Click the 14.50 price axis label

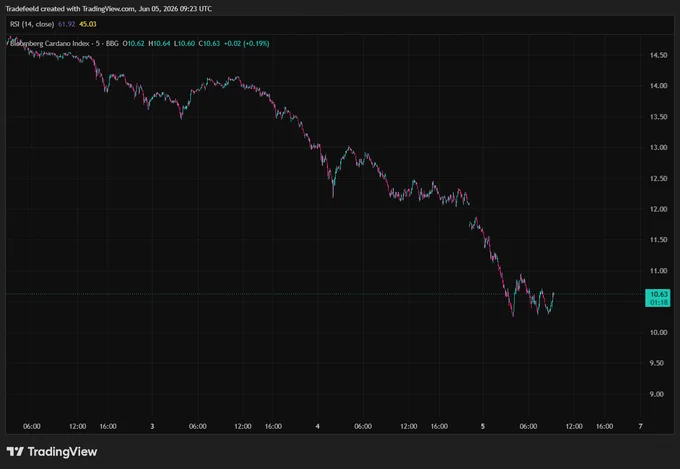[x=658, y=55]
